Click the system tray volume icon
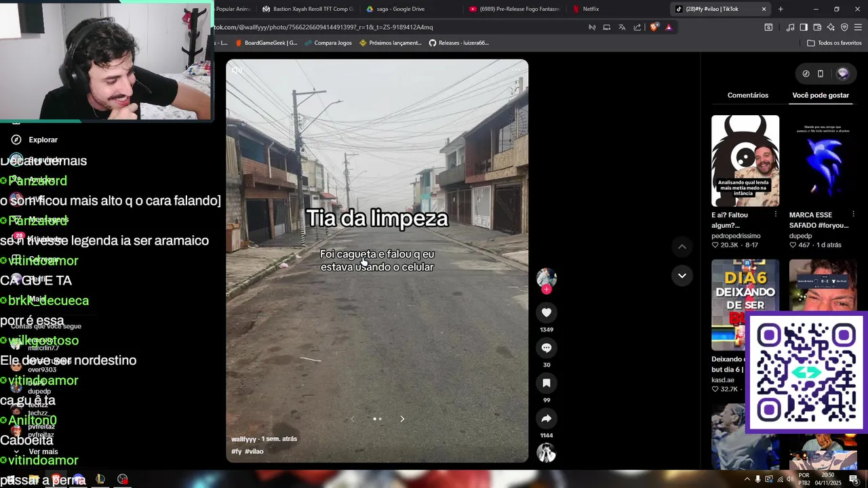This screenshot has width=868, height=488. coord(790,479)
